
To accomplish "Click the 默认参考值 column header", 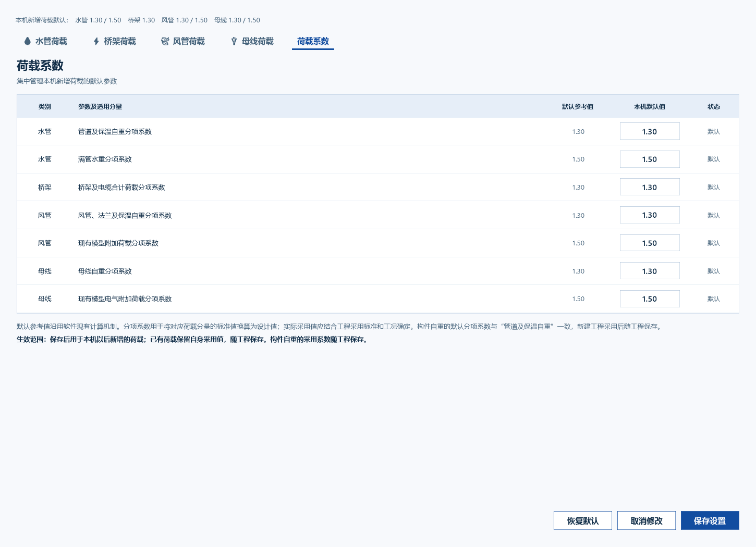I will click(x=578, y=107).
